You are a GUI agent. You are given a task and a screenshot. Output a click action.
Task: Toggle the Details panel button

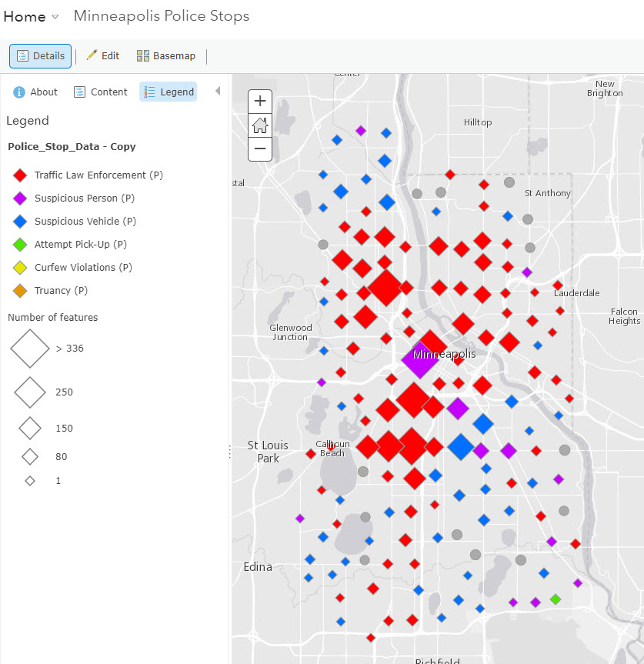tap(40, 56)
